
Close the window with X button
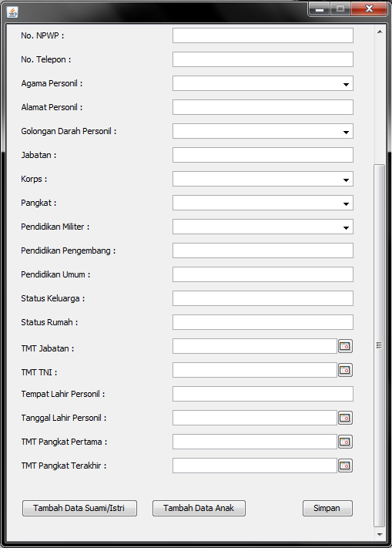pos(370,9)
